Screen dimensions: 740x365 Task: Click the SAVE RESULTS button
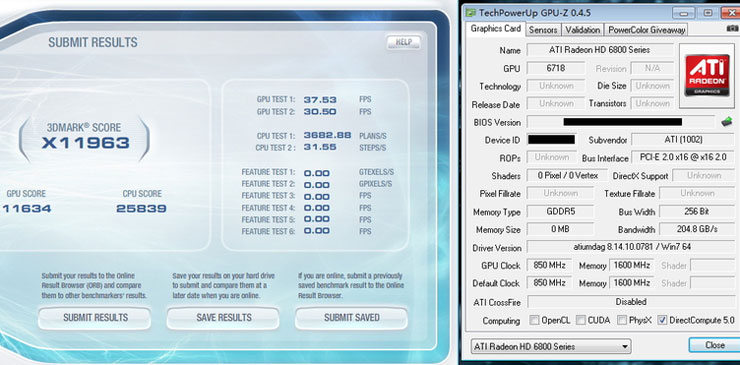[x=223, y=318]
